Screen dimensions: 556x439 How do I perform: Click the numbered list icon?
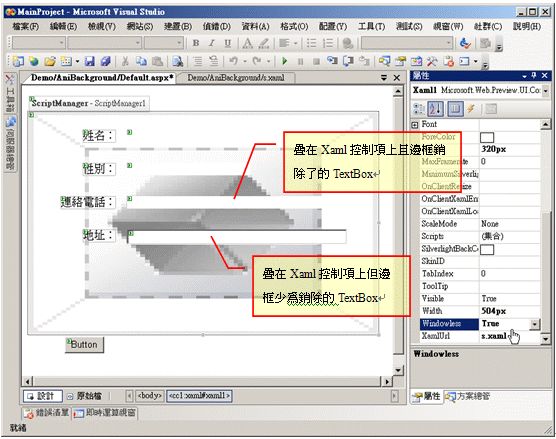tap(328, 43)
